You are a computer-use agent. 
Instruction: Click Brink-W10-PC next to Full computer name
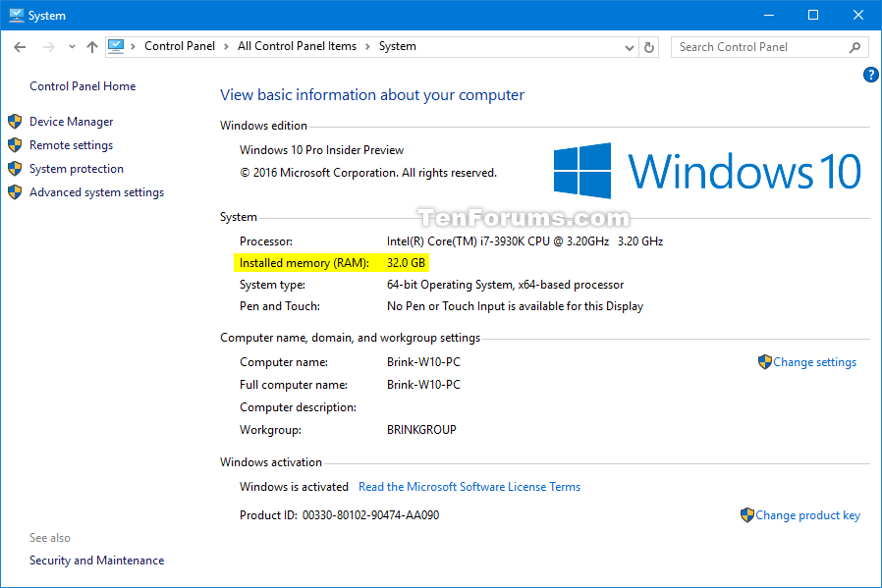(x=423, y=385)
